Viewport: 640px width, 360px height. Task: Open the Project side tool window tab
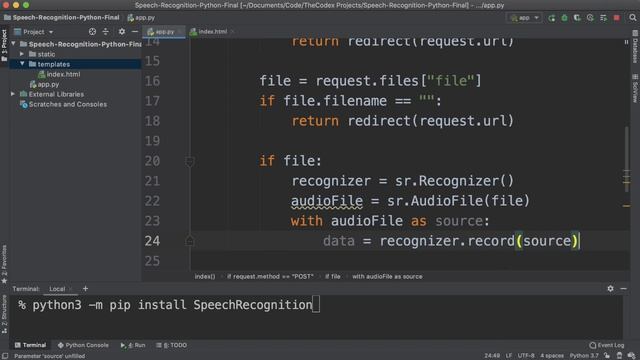coord(4,46)
